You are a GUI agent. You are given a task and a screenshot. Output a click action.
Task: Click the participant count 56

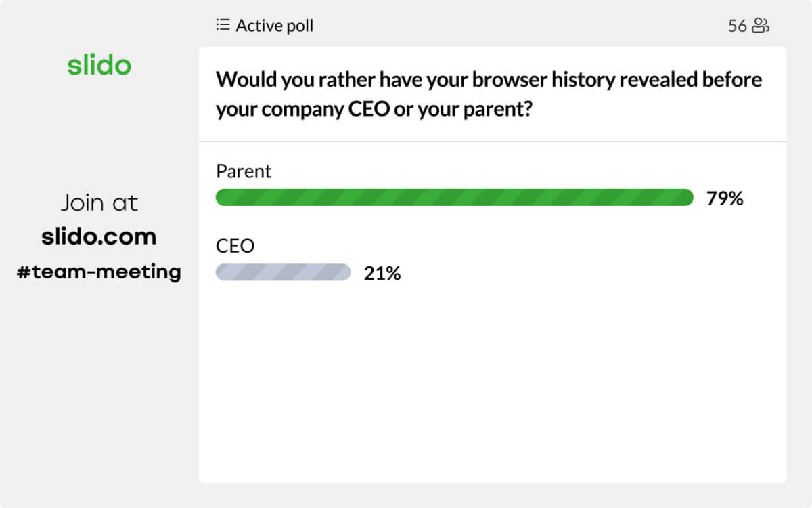pos(737,26)
